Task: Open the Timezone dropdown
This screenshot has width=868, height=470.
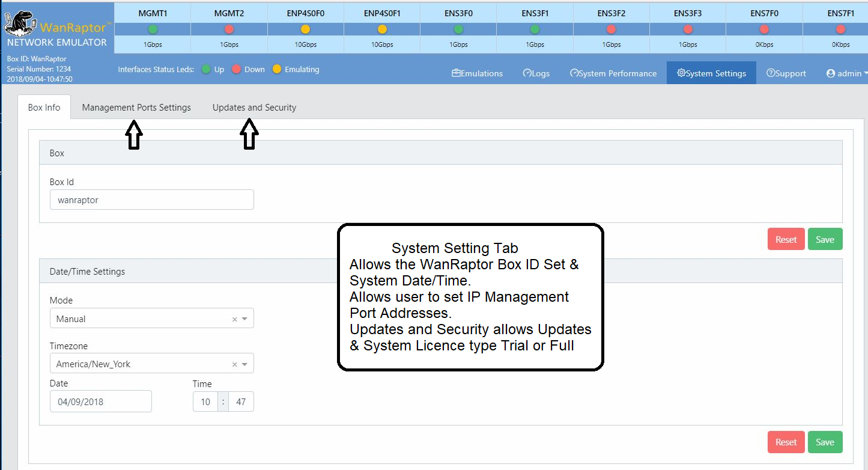Action: point(151,363)
